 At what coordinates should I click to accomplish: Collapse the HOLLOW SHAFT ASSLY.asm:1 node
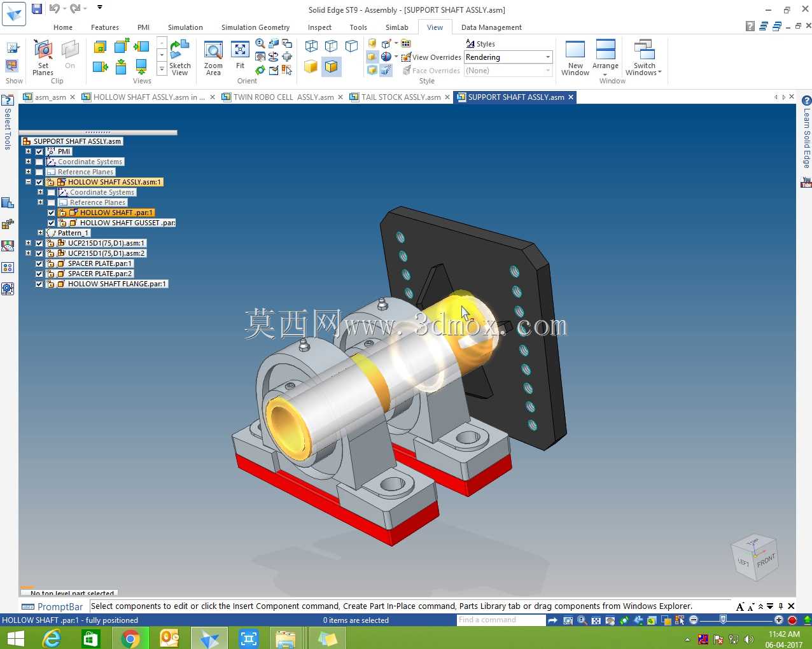coord(28,182)
